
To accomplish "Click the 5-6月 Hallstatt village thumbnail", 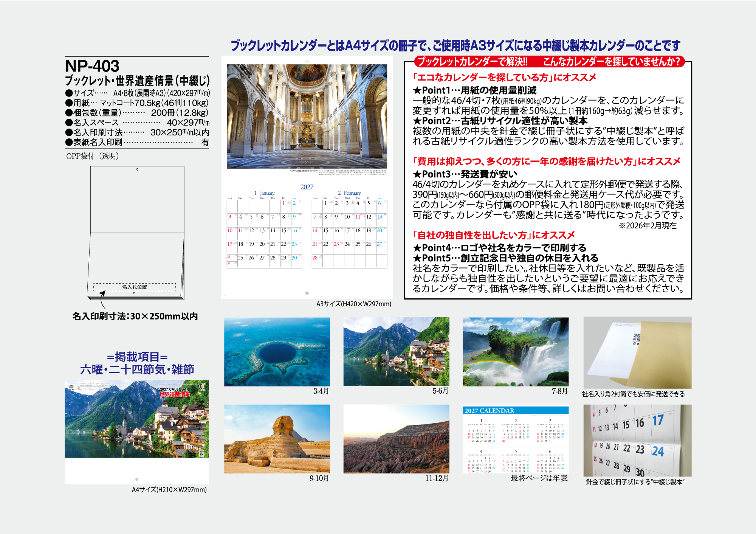I will [396, 352].
